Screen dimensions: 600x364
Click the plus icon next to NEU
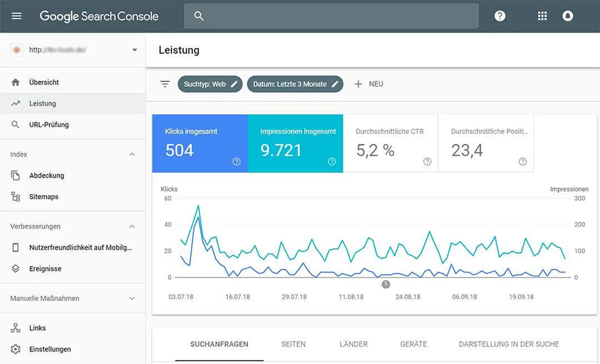click(358, 84)
